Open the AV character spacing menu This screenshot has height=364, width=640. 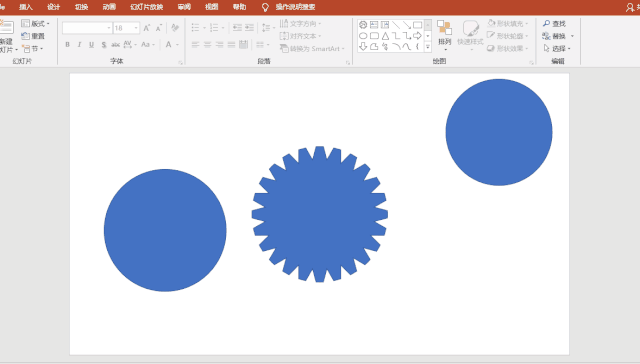coord(130,44)
